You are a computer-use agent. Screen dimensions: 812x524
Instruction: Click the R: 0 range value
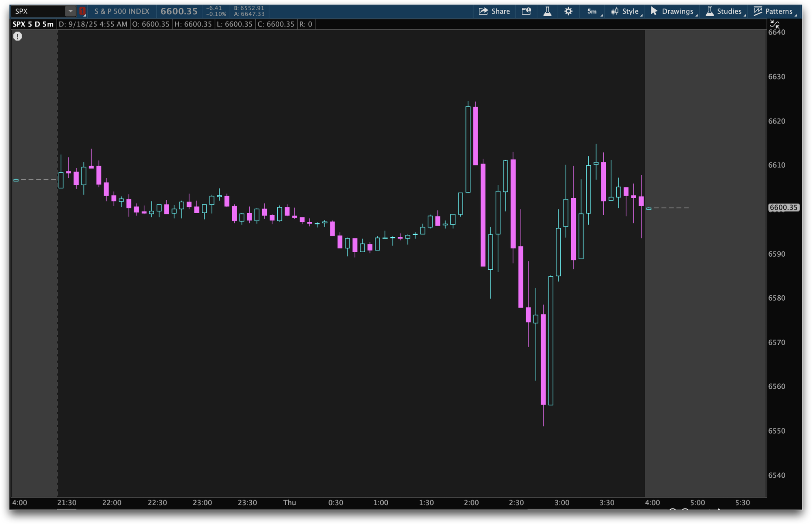306,24
